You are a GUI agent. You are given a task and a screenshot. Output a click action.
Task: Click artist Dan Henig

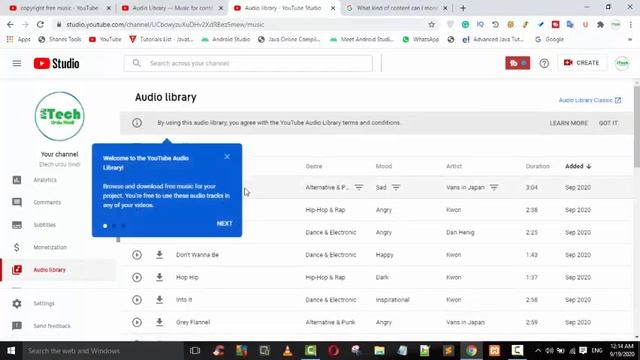coord(460,232)
